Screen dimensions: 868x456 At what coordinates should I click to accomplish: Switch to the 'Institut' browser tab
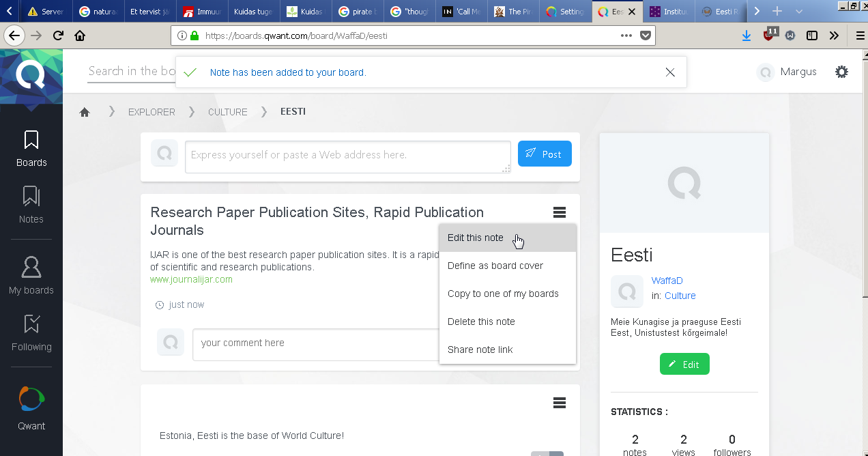tap(669, 12)
